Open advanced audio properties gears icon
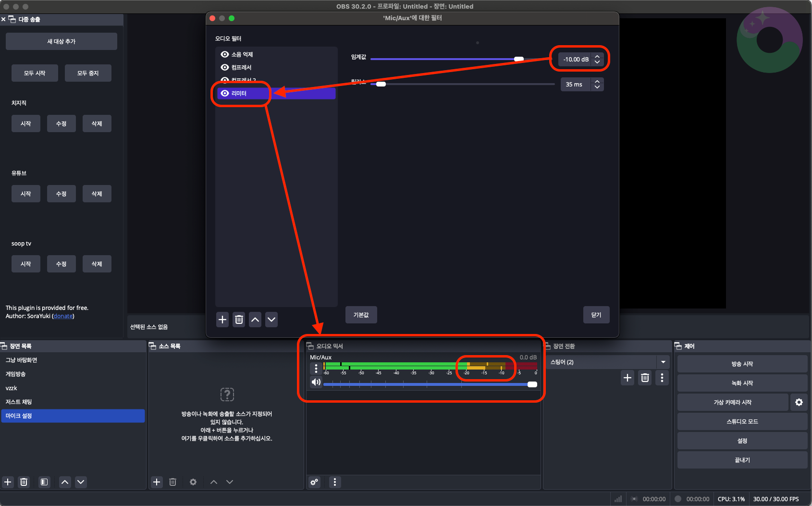812x506 pixels. 314,482
